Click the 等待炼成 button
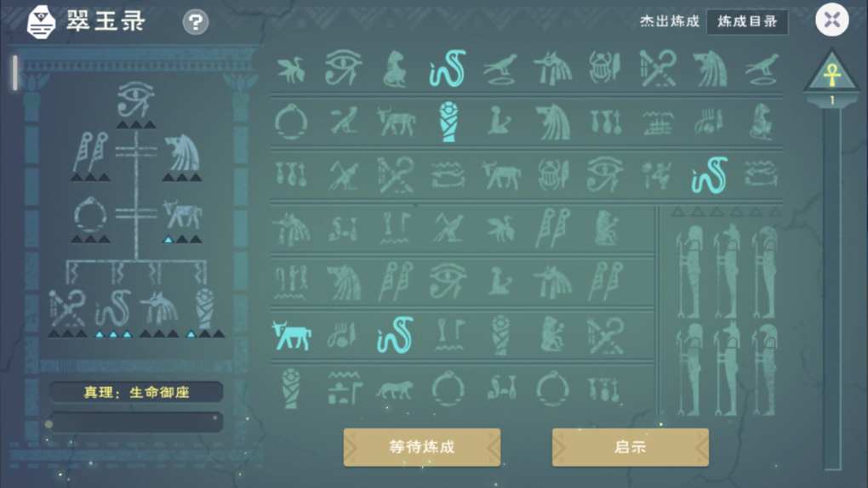 tap(422, 447)
